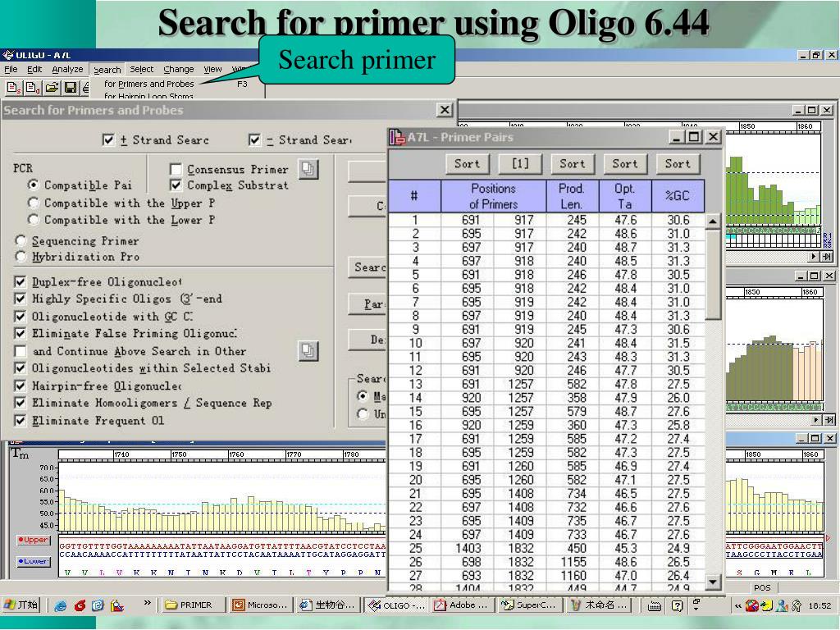Toggle the + Strand Search checkbox
Viewport: 840px width, 630px height.
coord(108,139)
